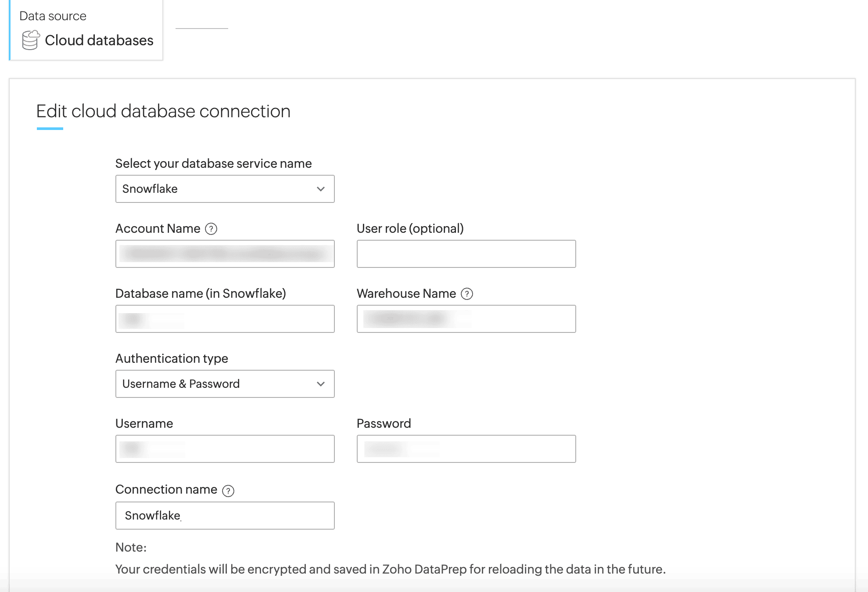
Task: Click the Warehouse Name help question icon
Action: click(467, 294)
